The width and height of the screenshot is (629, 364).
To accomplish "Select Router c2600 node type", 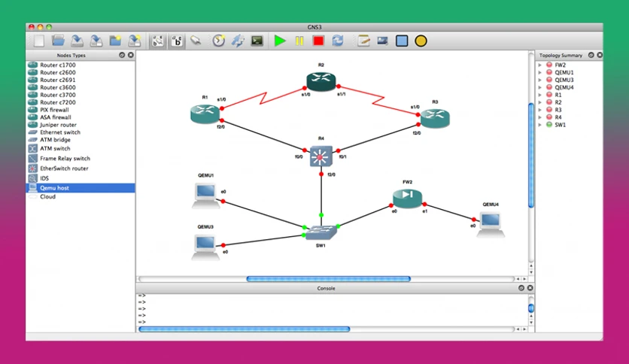I will (x=81, y=72).
